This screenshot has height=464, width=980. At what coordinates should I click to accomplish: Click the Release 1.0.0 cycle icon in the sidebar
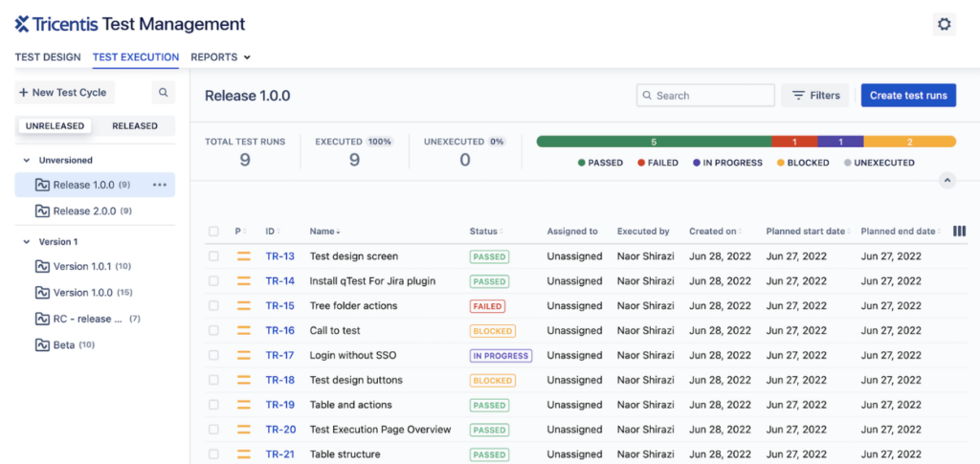[x=42, y=185]
